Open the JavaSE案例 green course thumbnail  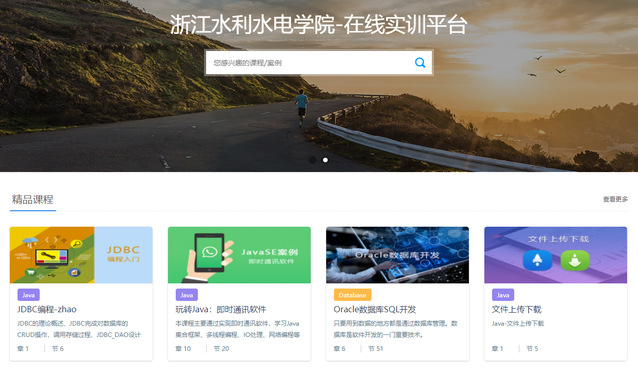click(x=239, y=255)
